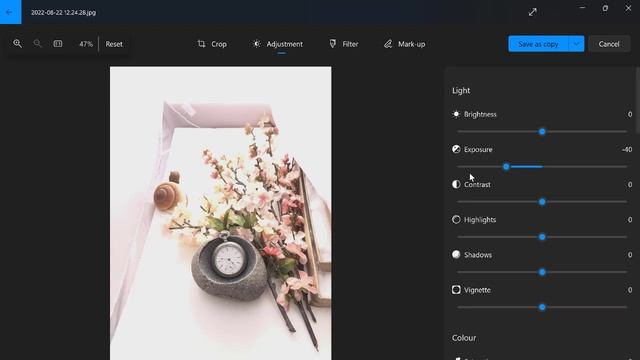Click the Brightness slider handle
The height and width of the screenshot is (360, 640).
(542, 132)
